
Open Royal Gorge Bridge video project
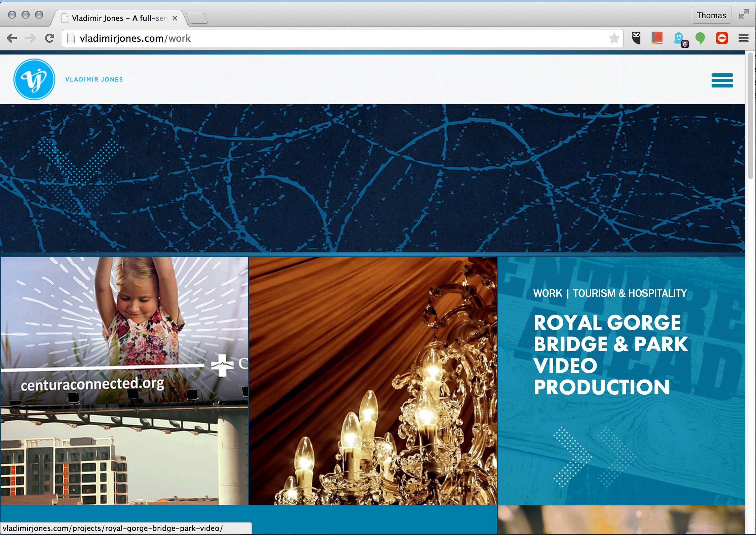610,355
